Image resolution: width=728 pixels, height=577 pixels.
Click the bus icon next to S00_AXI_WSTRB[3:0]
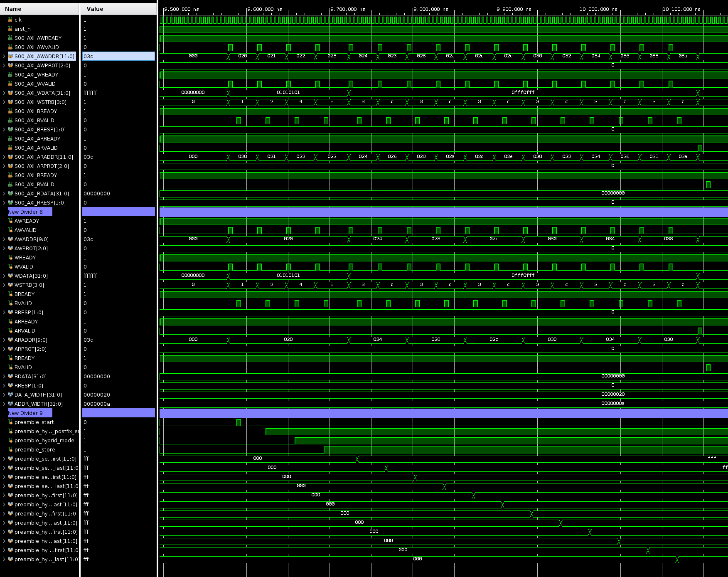pos(10,102)
